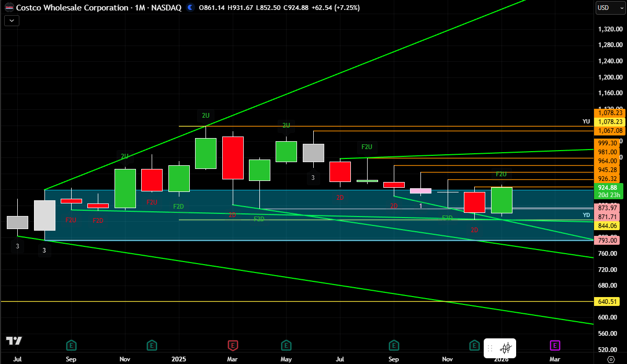Screen dimensions: 627x364
Task: Grab the drag-handle dots on the floating toolbar
Action: (x=490, y=348)
